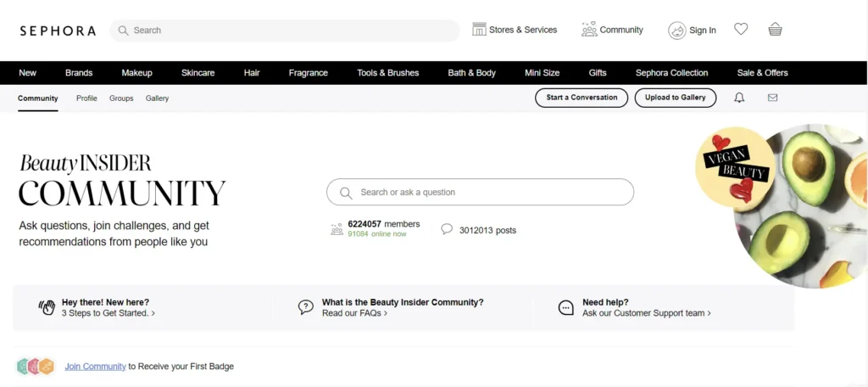This screenshot has height=387, width=868.
Task: Click the 6224057 members text
Action: coord(384,224)
